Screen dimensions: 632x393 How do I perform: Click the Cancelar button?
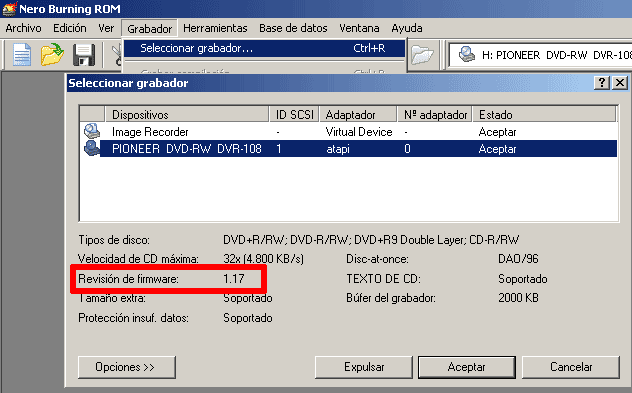tap(571, 367)
